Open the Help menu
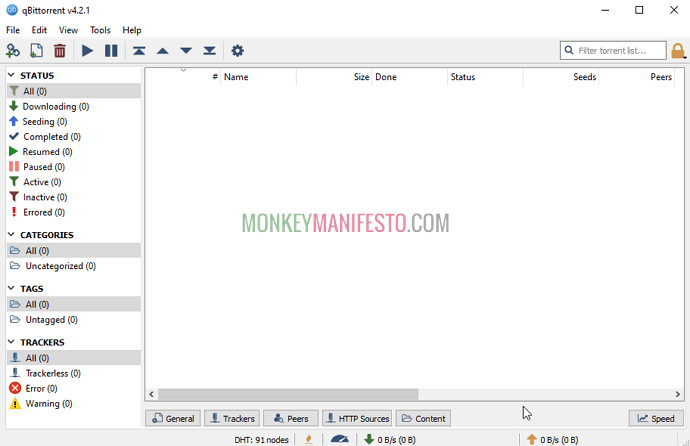The height and width of the screenshot is (446, 690). 132,30
